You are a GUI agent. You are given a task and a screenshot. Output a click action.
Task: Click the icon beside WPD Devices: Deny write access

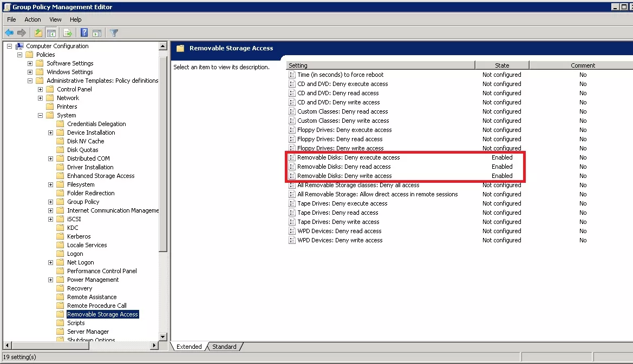coord(292,240)
